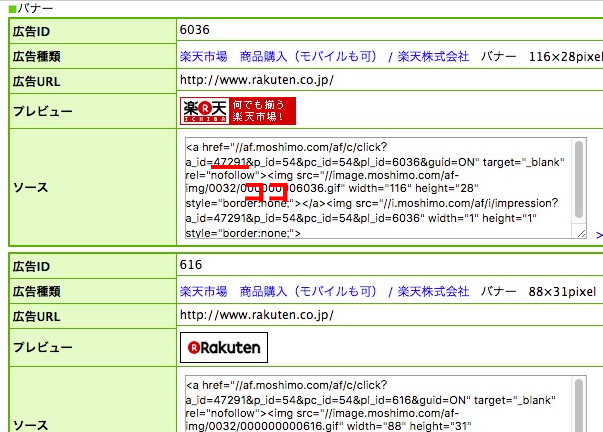
Task: Click the scrollbar of the second source textarea
Action: (579, 400)
